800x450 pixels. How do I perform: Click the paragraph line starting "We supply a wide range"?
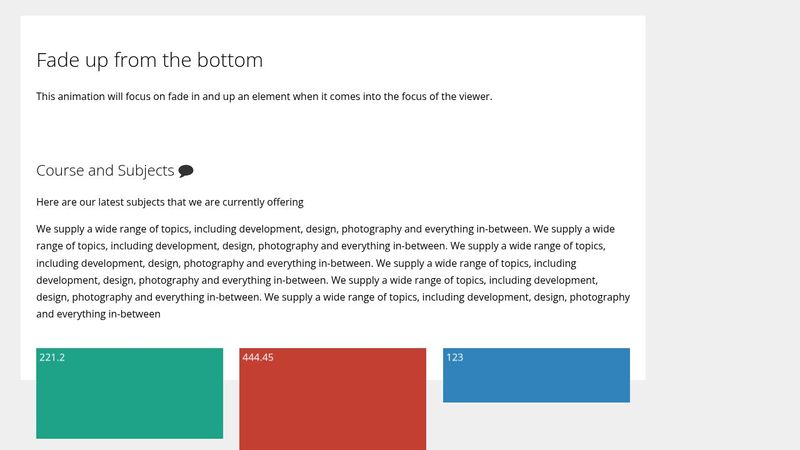326,229
